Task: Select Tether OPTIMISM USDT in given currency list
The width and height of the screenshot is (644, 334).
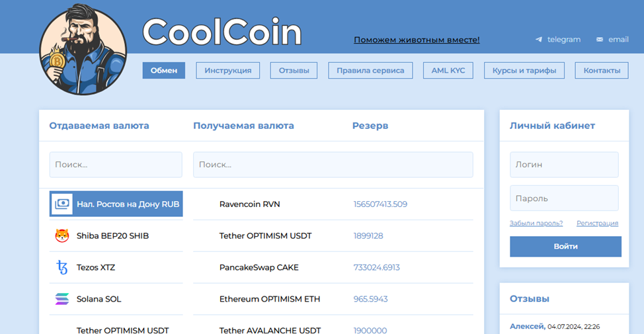Action: click(122, 330)
